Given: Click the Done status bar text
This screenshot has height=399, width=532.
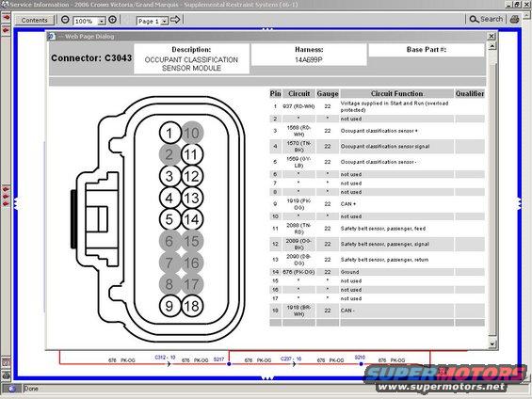Looking at the screenshot, I should (x=31, y=389).
